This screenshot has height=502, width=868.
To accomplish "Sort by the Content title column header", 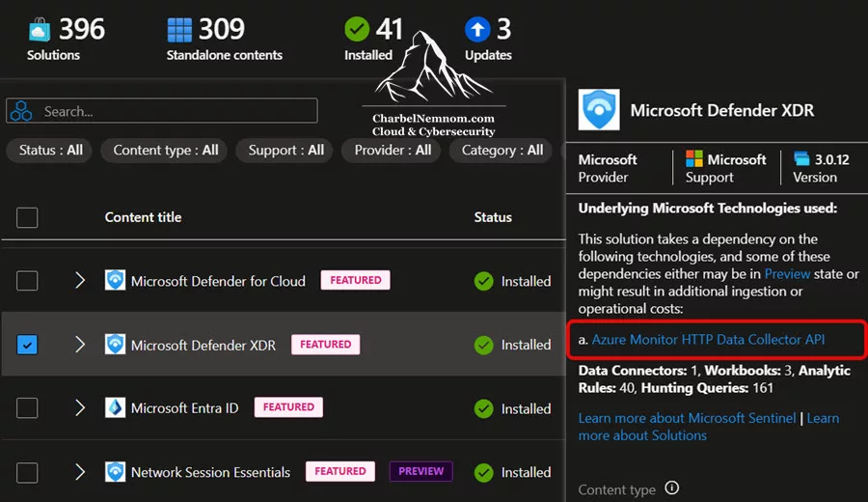I will click(143, 217).
